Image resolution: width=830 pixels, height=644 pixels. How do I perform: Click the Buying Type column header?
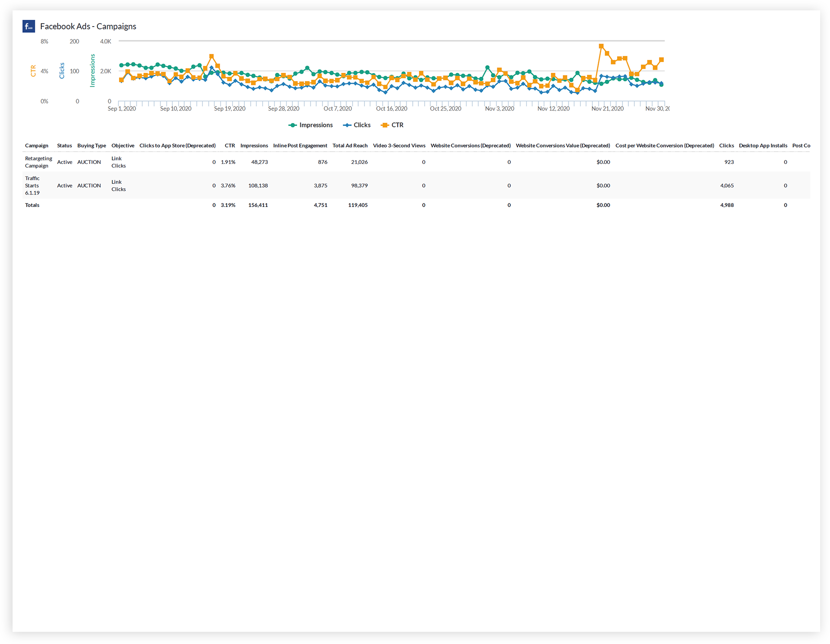tap(92, 146)
